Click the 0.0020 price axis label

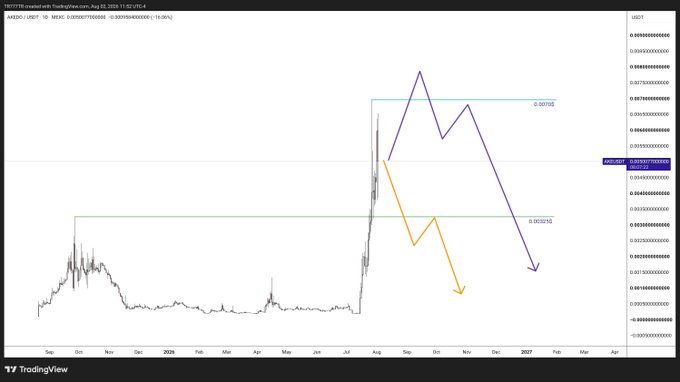[649, 257]
